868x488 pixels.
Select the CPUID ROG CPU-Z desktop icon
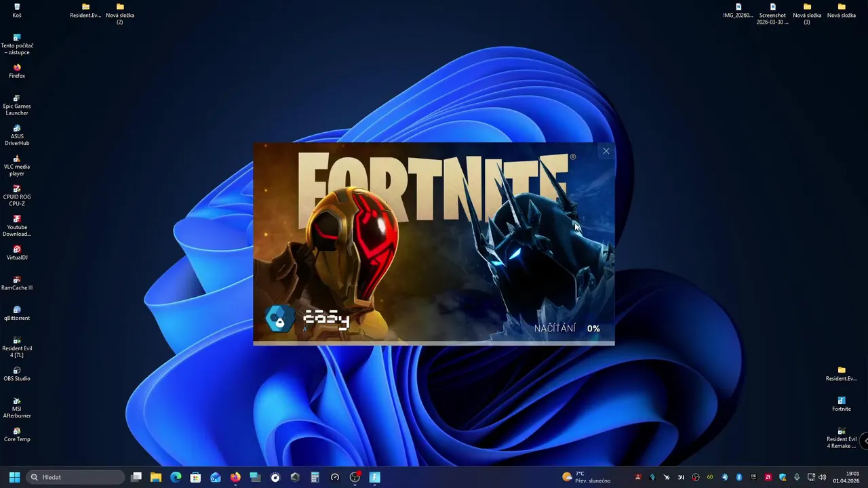coord(17,195)
